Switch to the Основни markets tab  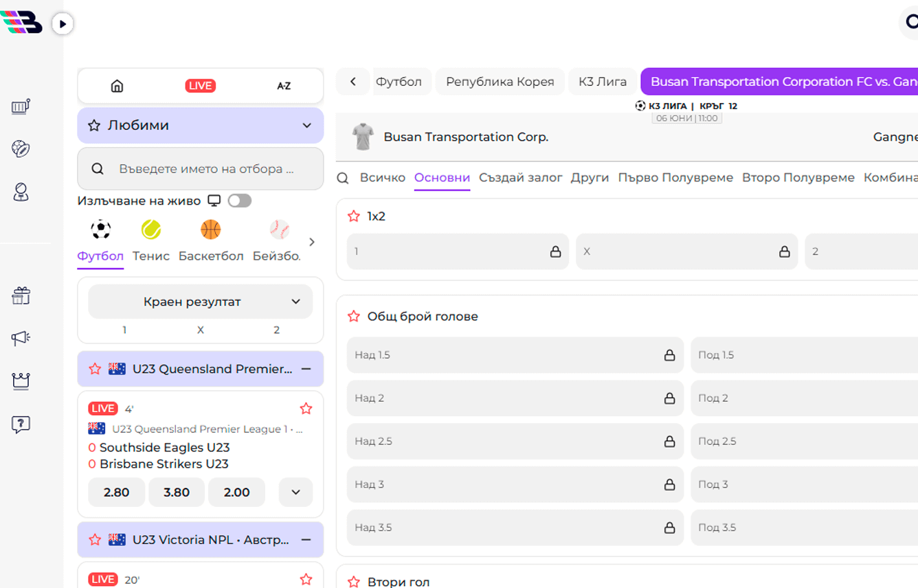[x=442, y=178]
